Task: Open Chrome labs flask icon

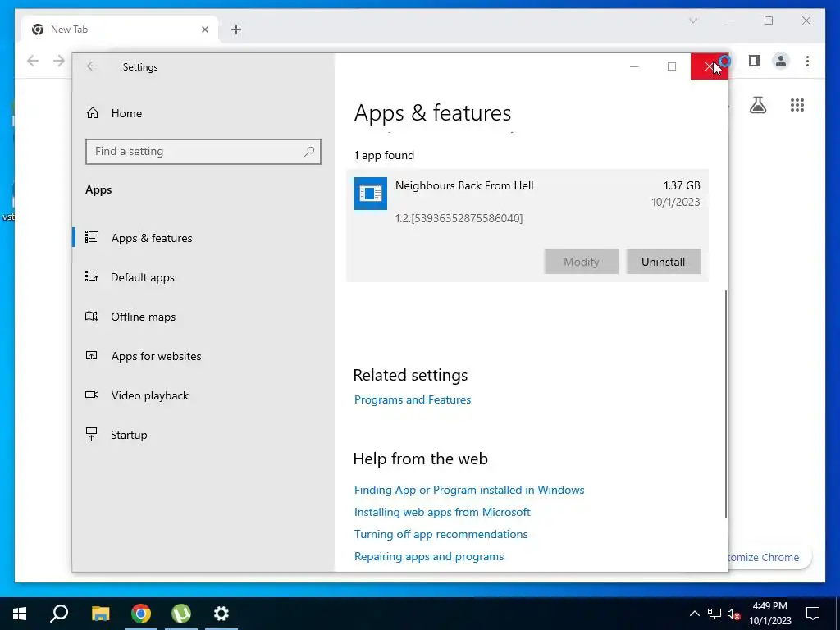Action: click(757, 105)
